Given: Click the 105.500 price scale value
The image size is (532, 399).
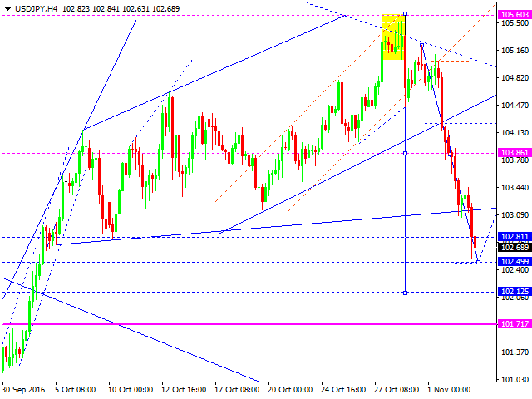Looking at the screenshot, I should pos(515,23).
